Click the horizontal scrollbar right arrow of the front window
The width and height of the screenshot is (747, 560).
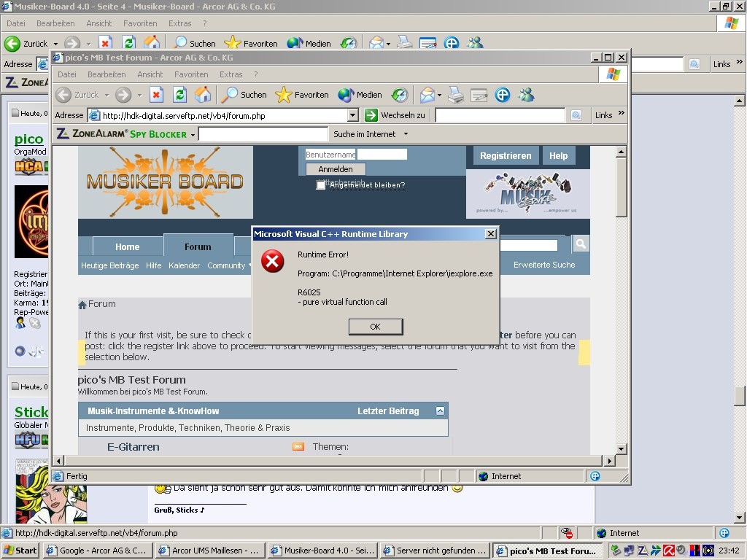point(609,461)
